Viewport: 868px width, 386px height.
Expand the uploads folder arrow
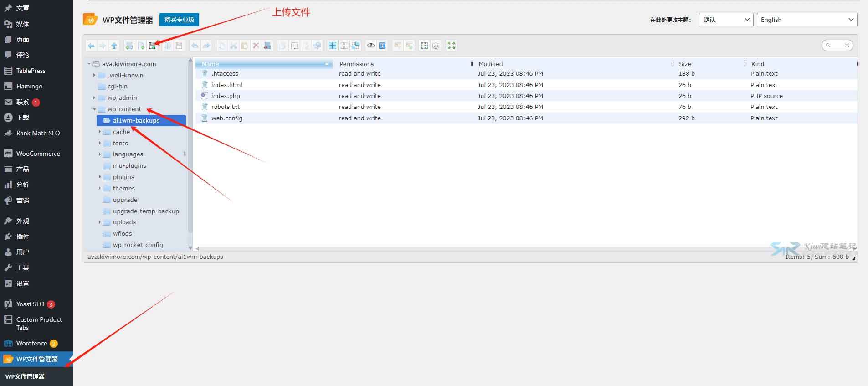coord(100,222)
